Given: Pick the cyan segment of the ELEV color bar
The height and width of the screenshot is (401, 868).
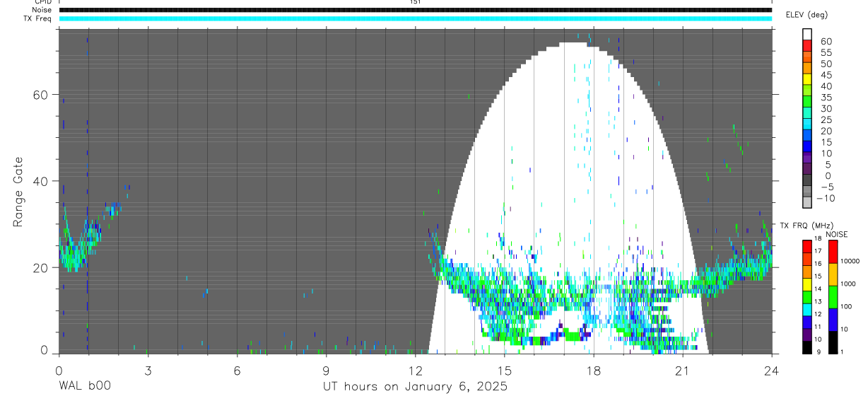Looking at the screenshot, I should click(807, 124).
